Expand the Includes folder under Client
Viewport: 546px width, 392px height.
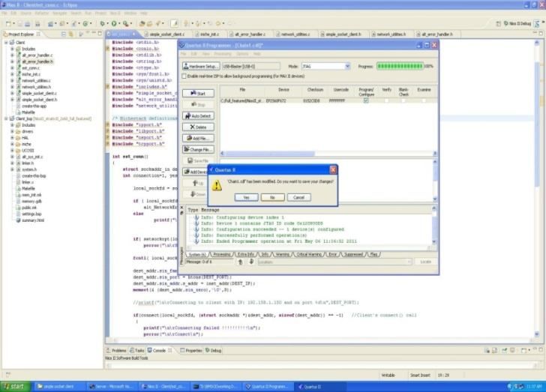pos(12,49)
